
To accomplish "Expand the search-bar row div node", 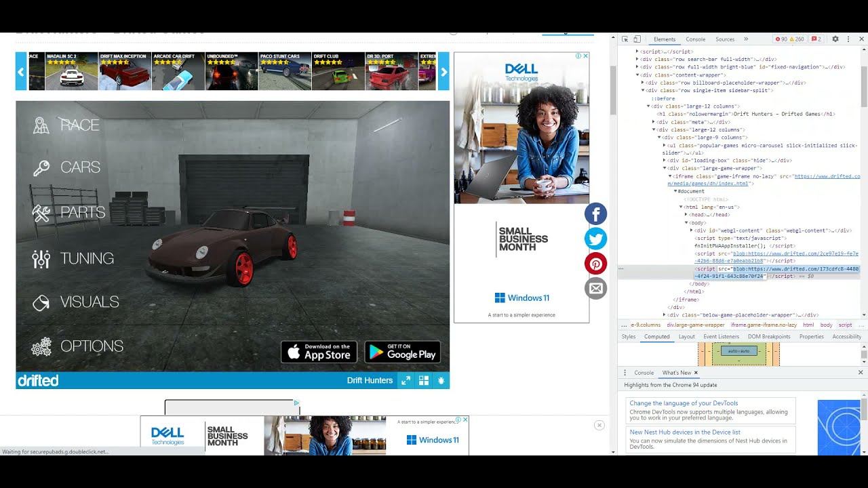I will pos(637,60).
